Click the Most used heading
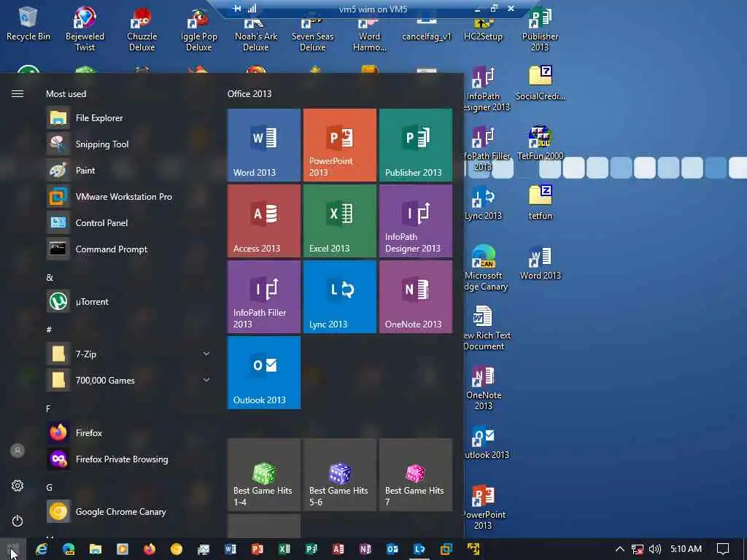 pyautogui.click(x=66, y=94)
